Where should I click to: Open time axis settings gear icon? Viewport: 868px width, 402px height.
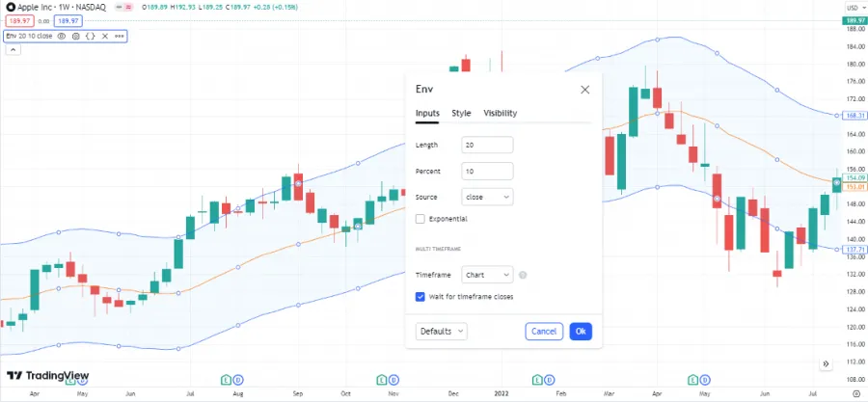[x=857, y=393]
